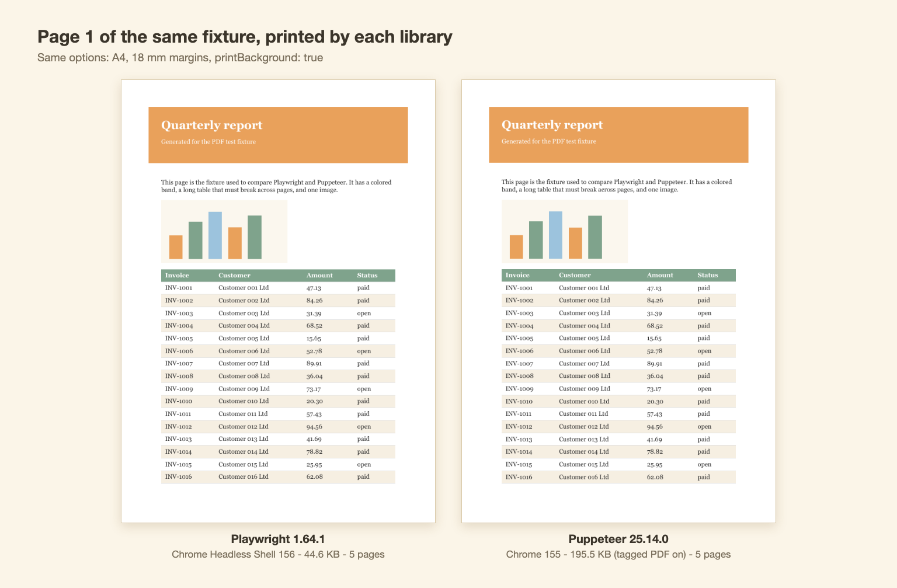The height and width of the screenshot is (588, 897).
Task: Click amount 94.56 in the Playwright table
Action: tap(314, 426)
